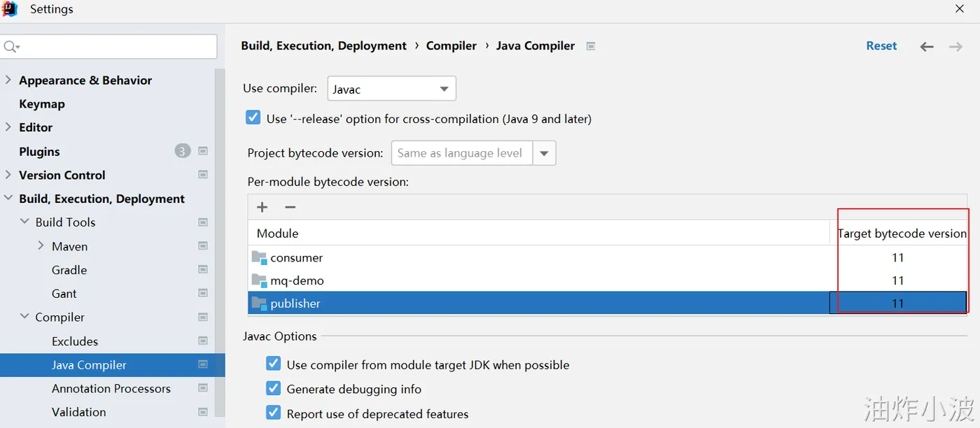Select the consumer module row
Image resolution: width=980 pixels, height=428 pixels.
[297, 258]
